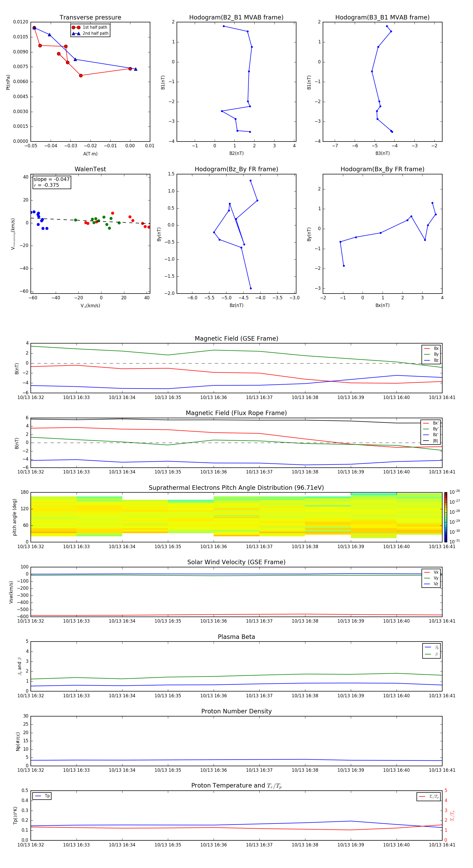Click the '10/13 16:32' tick in Plasma Beta plot
The width and height of the screenshot is (473, 868).
(31, 695)
